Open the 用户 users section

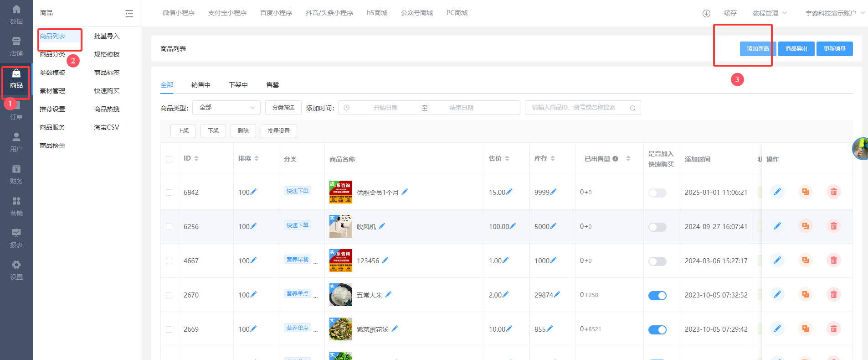point(16,142)
